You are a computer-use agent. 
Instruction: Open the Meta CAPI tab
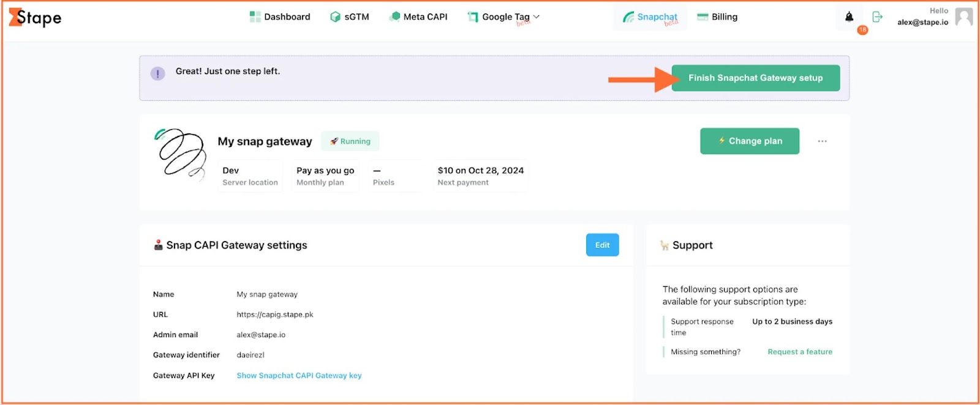tap(419, 17)
